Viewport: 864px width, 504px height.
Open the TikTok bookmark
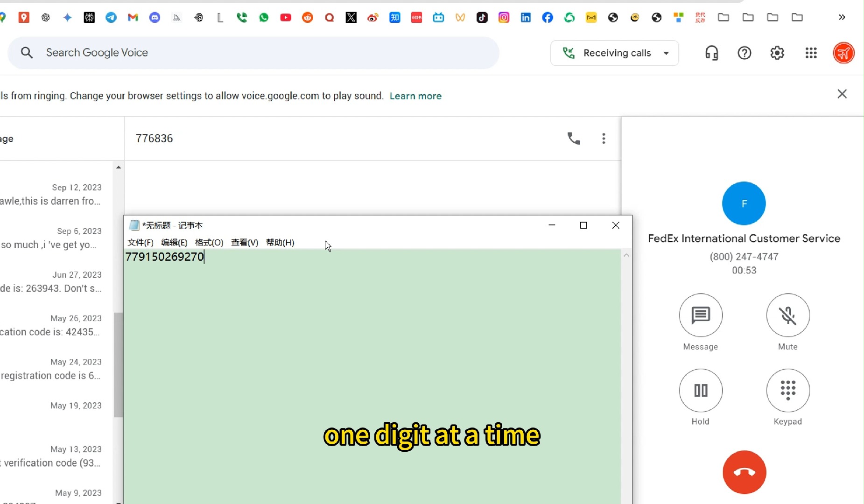pos(482,18)
